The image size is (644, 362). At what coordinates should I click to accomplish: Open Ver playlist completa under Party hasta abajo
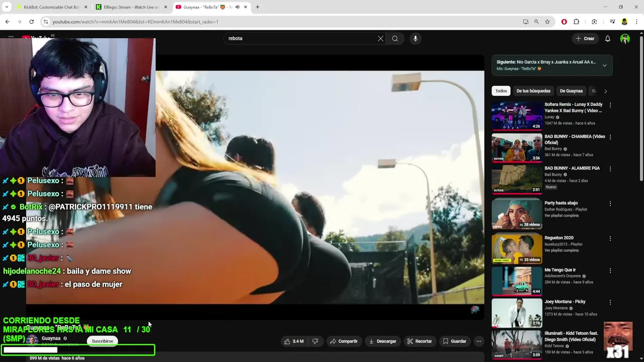(561, 216)
